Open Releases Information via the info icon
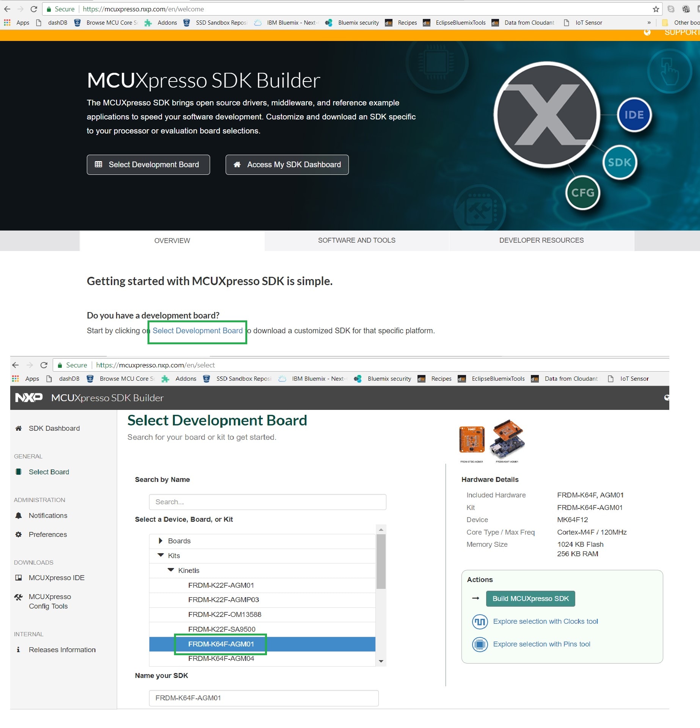700x728 pixels. (x=18, y=650)
